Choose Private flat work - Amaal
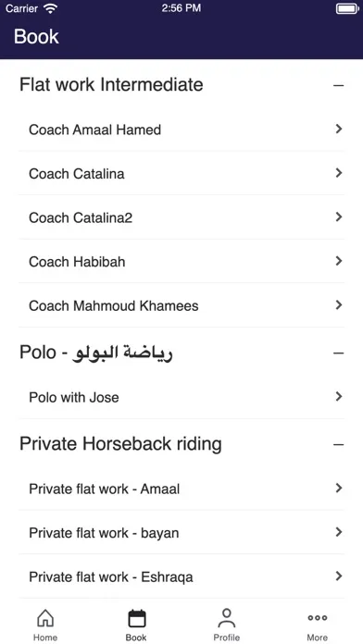 (x=181, y=489)
